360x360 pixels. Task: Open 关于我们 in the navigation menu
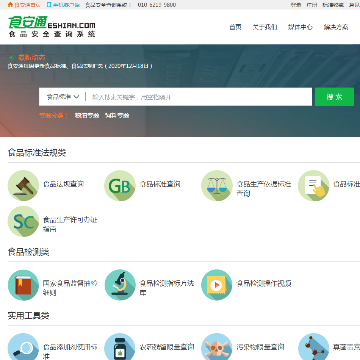coord(265,27)
